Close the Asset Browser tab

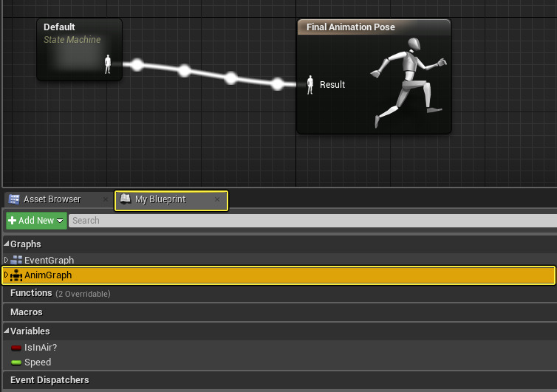(x=105, y=199)
